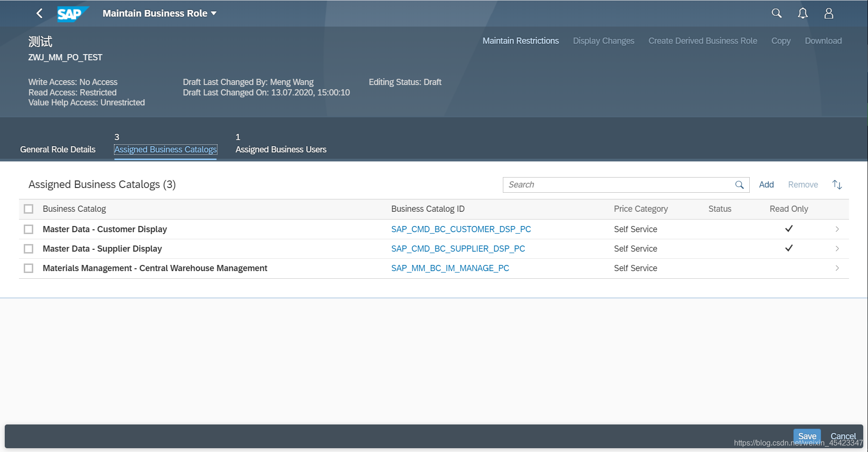
Task: Click Download in header actions
Action: (823, 41)
